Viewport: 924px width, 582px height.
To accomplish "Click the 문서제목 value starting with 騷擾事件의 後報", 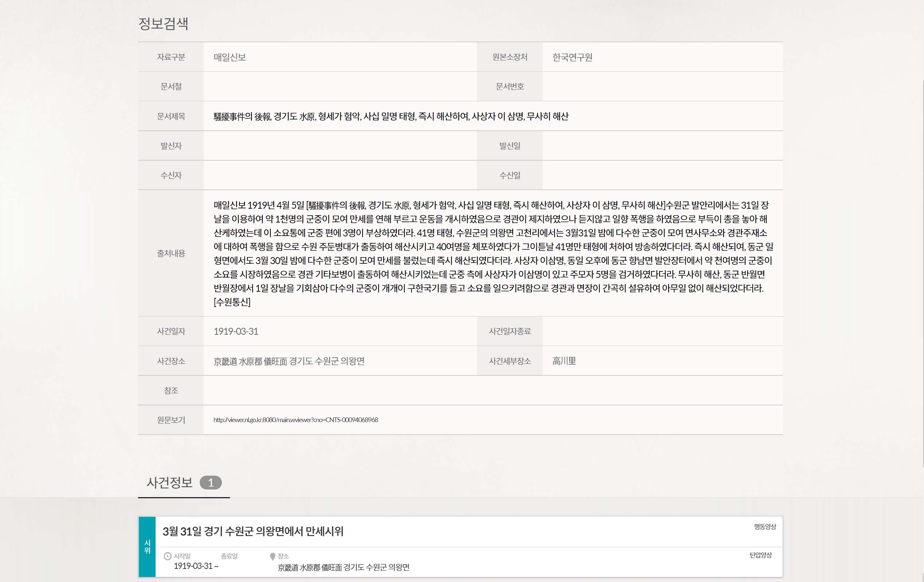I will pyautogui.click(x=391, y=116).
